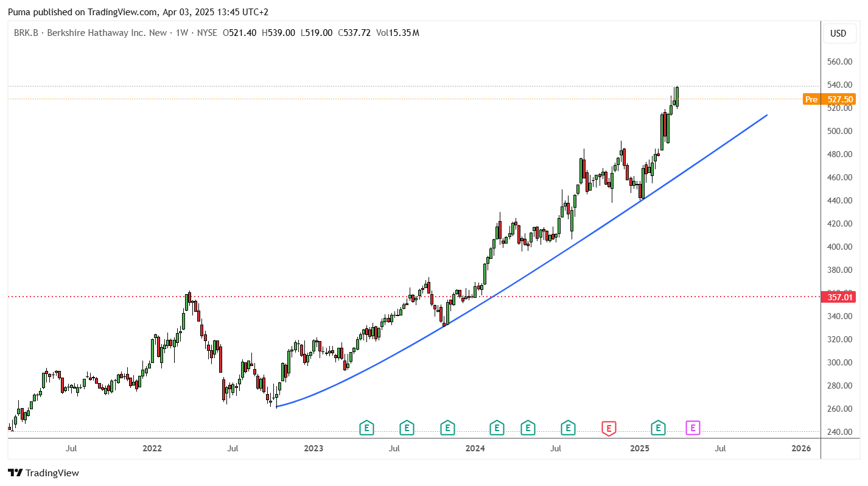This screenshot has width=868, height=486.
Task: Click the close value C537.72
Action: click(354, 33)
